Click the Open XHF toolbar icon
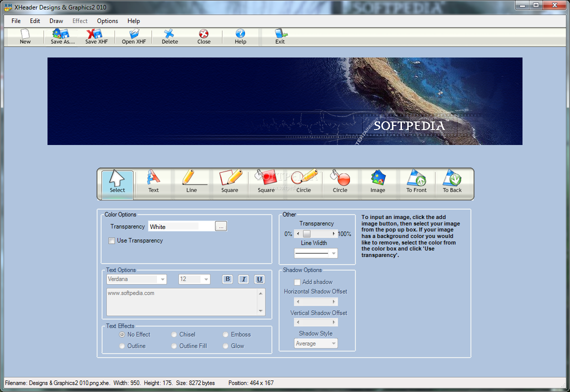The width and height of the screenshot is (570, 392). click(x=134, y=36)
